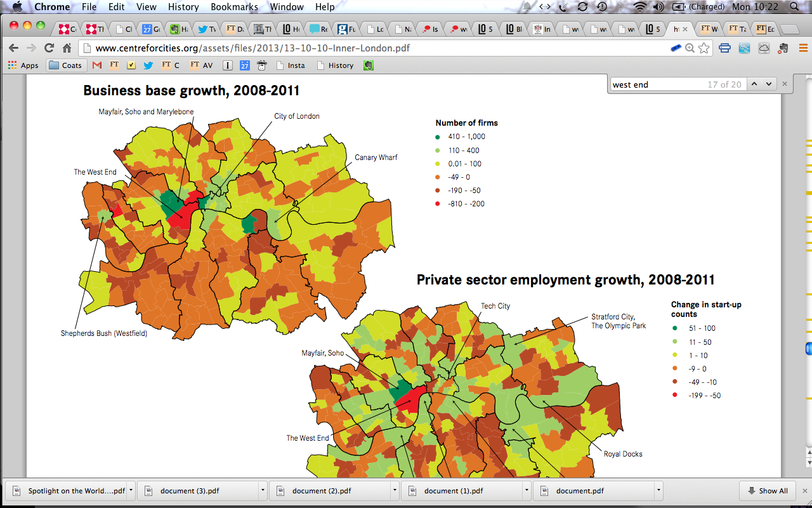This screenshot has height=508, width=812.
Task: Bookmark this page with the star icon
Action: click(x=704, y=48)
